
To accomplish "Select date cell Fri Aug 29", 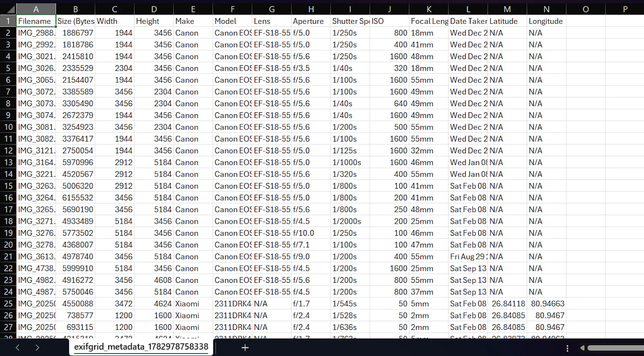I will coord(468,256).
